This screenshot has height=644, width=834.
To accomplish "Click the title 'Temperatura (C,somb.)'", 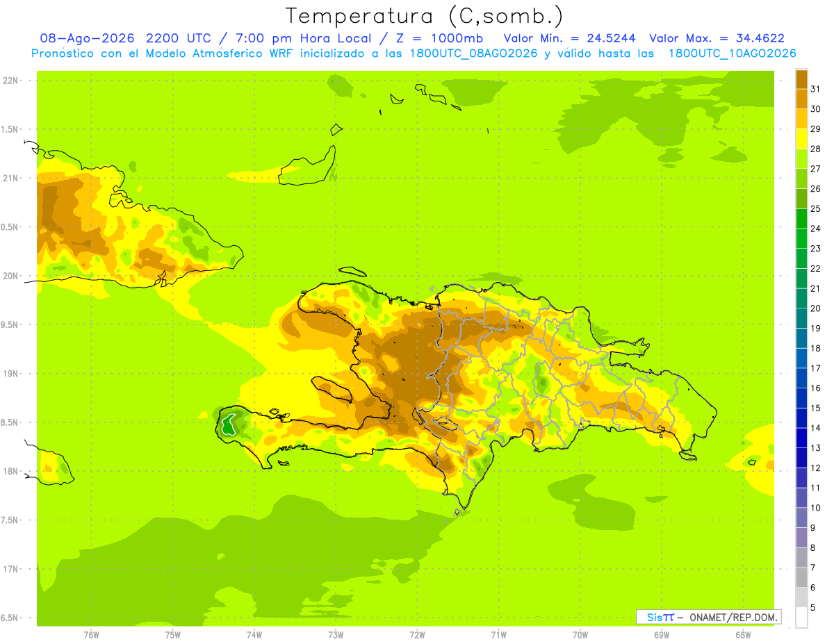I will coord(425,17).
